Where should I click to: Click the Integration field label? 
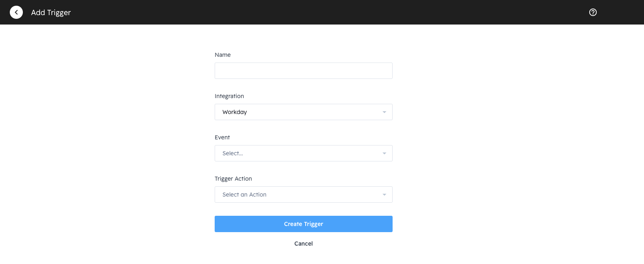[x=229, y=96]
